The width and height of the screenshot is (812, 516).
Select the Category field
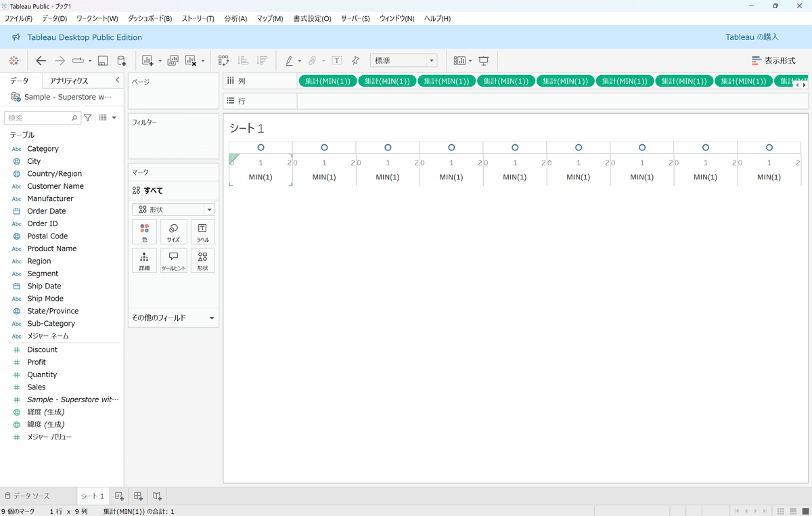tap(43, 149)
